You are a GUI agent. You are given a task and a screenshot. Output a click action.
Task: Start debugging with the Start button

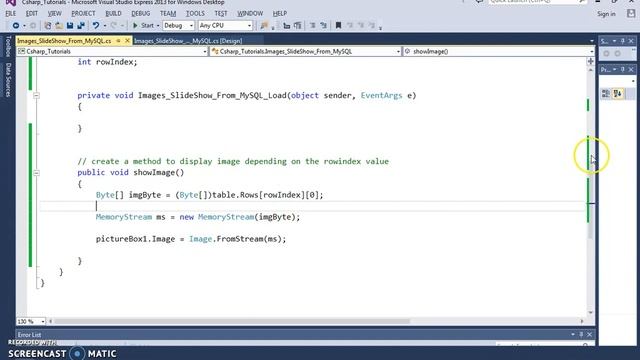click(143, 25)
